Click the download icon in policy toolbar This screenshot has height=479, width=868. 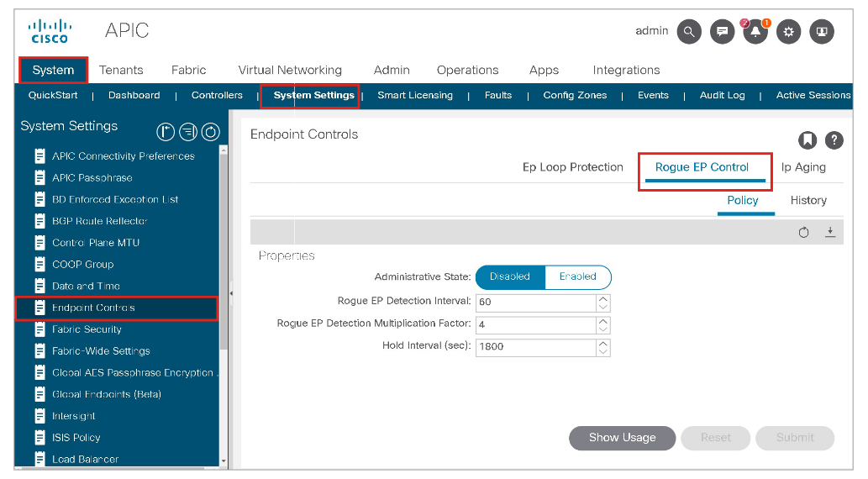click(830, 232)
